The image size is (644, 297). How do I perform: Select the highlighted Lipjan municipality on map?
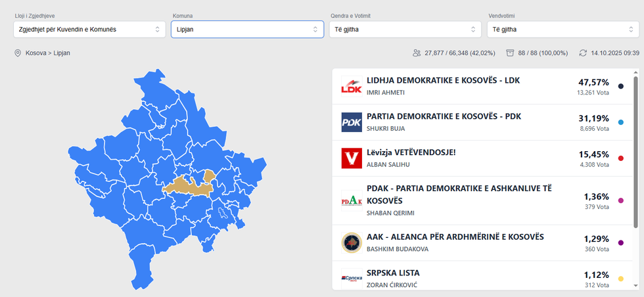coord(189,185)
